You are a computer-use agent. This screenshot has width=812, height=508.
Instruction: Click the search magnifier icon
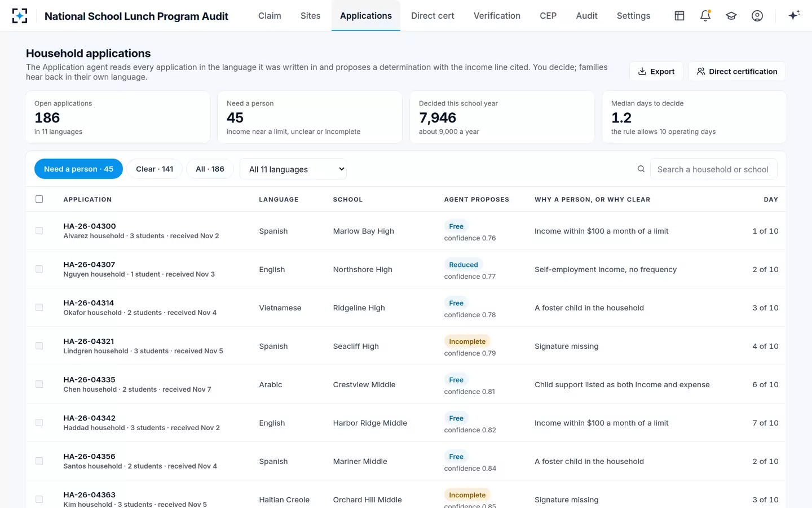point(641,169)
